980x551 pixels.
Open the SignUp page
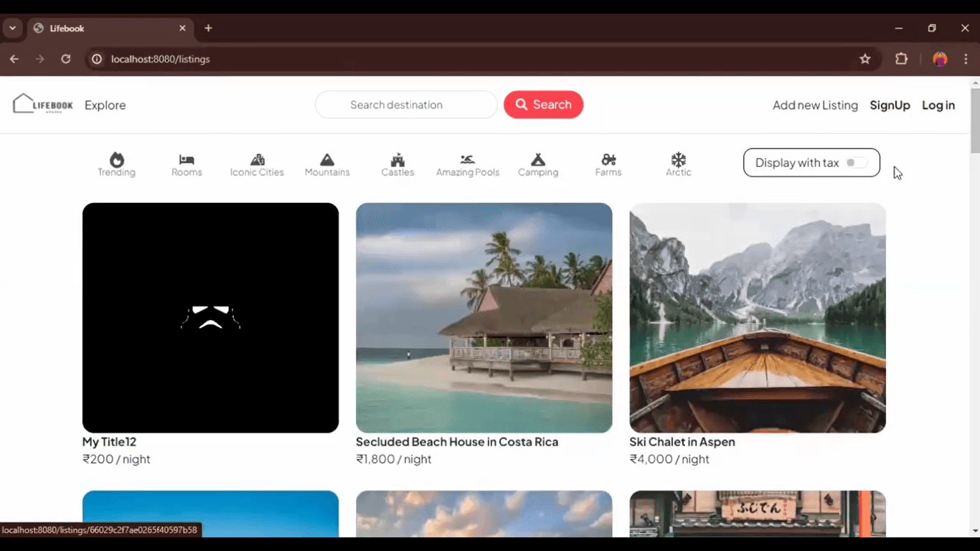[890, 105]
